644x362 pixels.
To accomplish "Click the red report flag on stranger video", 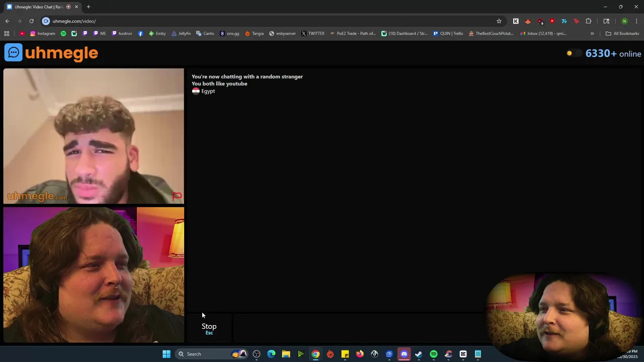I will pyautogui.click(x=177, y=196).
